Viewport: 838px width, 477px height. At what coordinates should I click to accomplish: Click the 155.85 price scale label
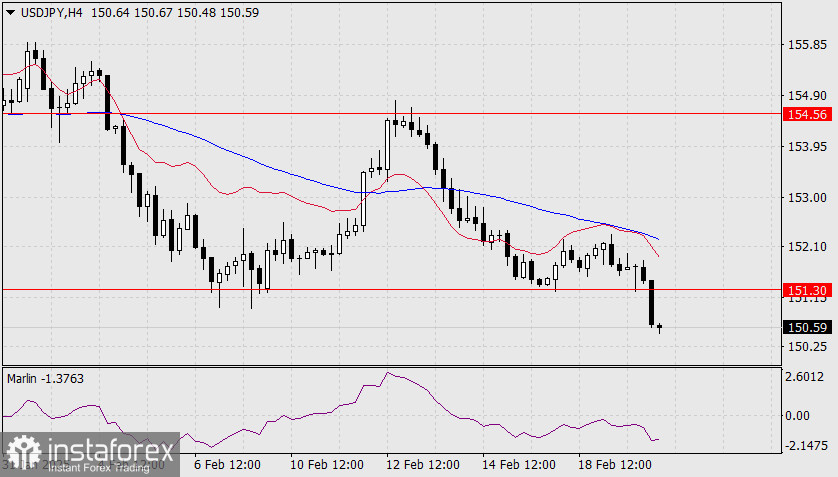coord(807,45)
